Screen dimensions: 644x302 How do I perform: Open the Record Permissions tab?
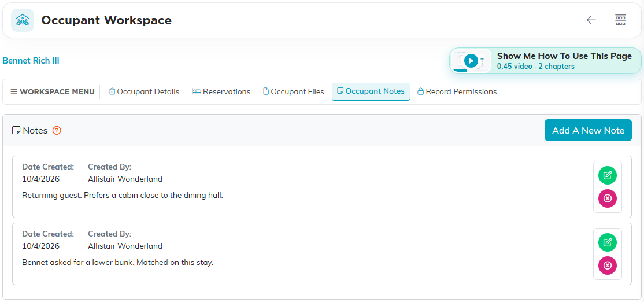pos(457,91)
